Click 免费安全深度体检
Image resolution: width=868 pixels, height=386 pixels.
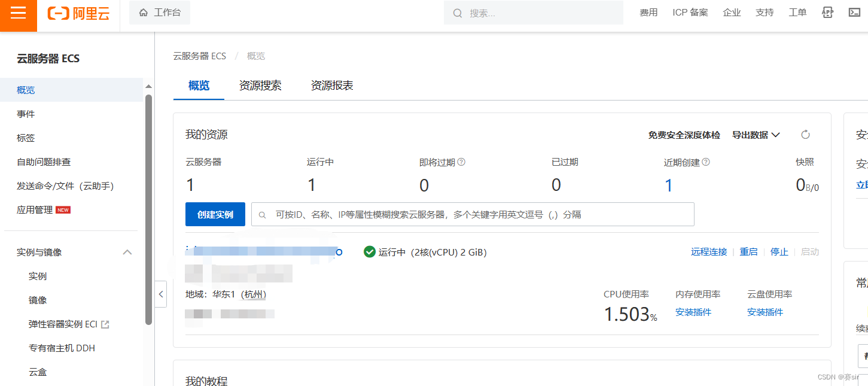coord(684,135)
